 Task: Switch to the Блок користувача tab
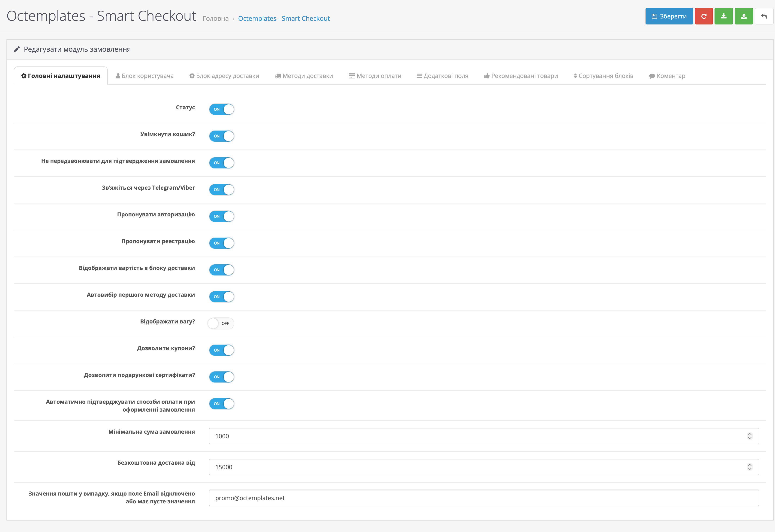click(x=145, y=76)
